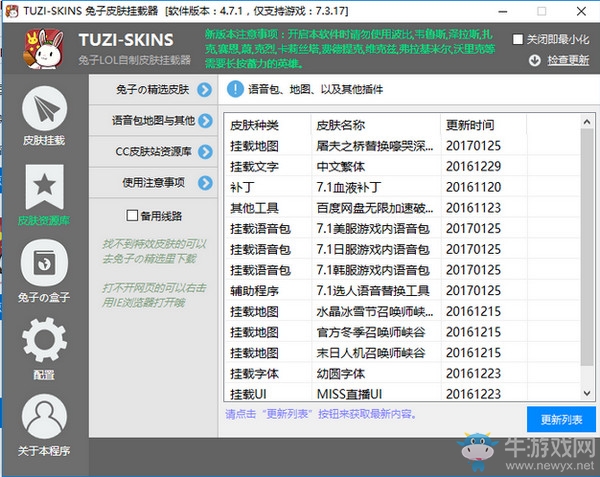Sort by the 皮肤种类 column header
The height and width of the screenshot is (477, 600).
268,125
